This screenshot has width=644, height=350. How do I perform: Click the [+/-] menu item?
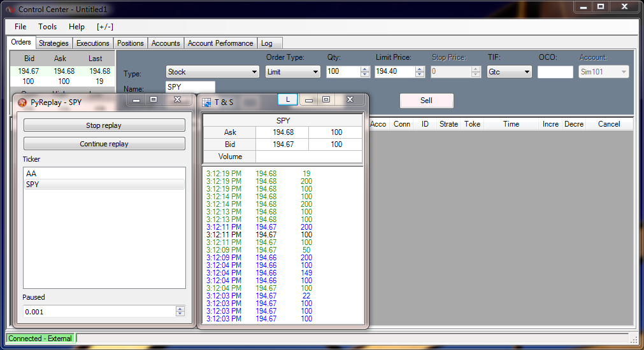coord(104,27)
